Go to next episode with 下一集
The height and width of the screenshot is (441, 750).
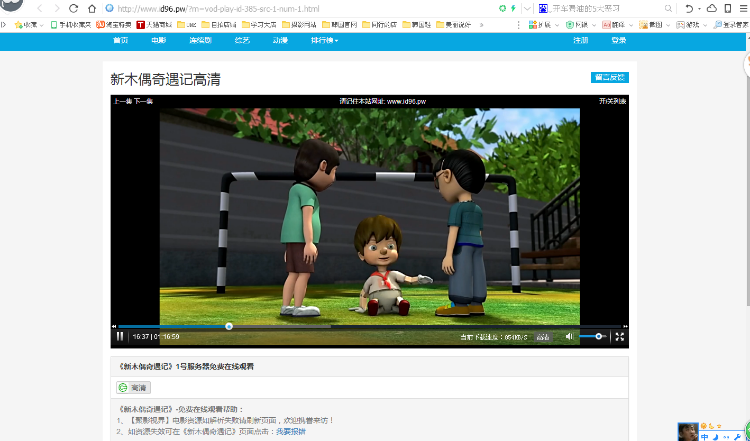click(x=143, y=101)
